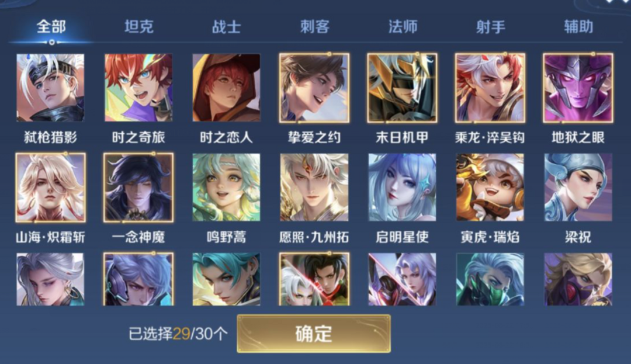Pick the 时之恋人 hooded skin icon
Screen dimensions: 631x364
click(x=226, y=88)
